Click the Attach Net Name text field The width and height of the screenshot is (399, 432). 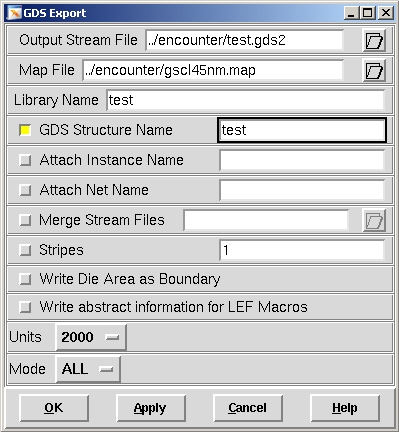point(302,190)
